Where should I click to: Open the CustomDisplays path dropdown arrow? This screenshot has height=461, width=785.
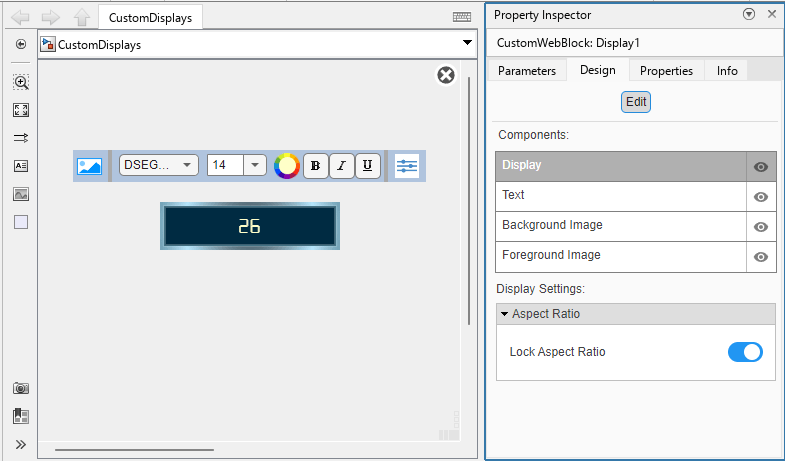[467, 43]
